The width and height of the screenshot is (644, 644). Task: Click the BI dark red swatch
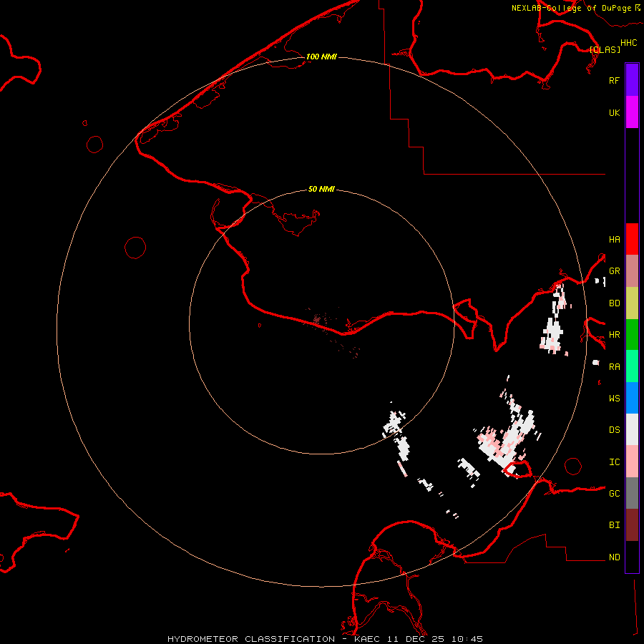pos(632,525)
